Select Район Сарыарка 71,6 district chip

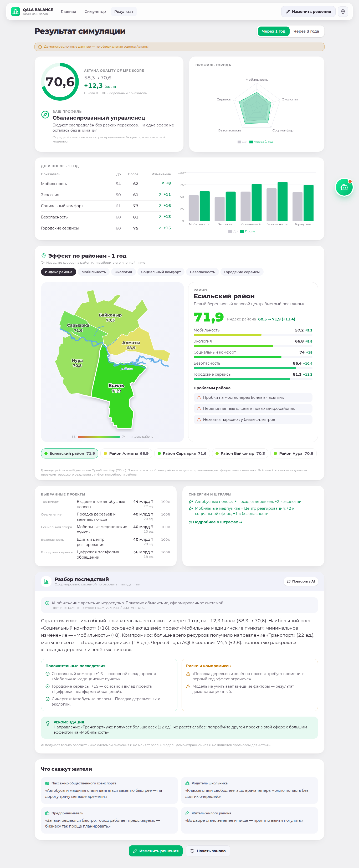(182, 453)
